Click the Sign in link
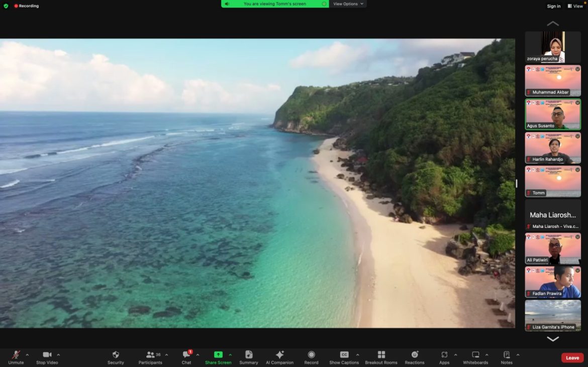The image size is (588, 367). (553, 6)
